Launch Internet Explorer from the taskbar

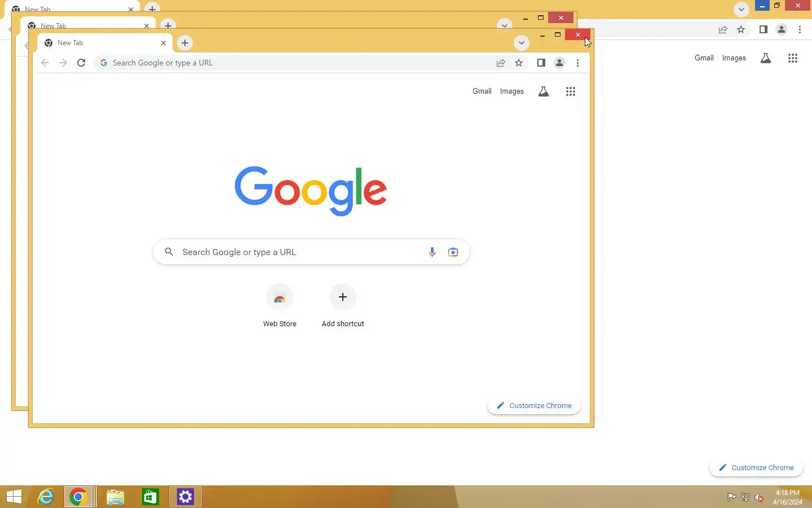pyautogui.click(x=46, y=497)
